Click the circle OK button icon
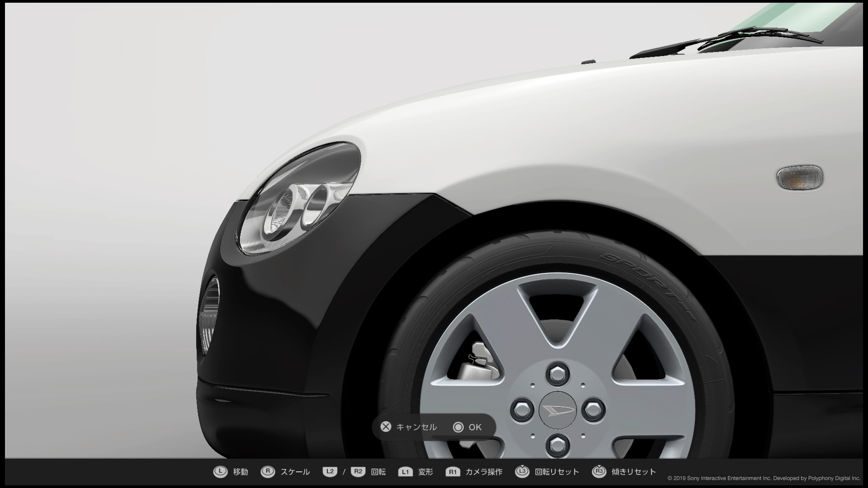The image size is (868, 488). pos(458,427)
